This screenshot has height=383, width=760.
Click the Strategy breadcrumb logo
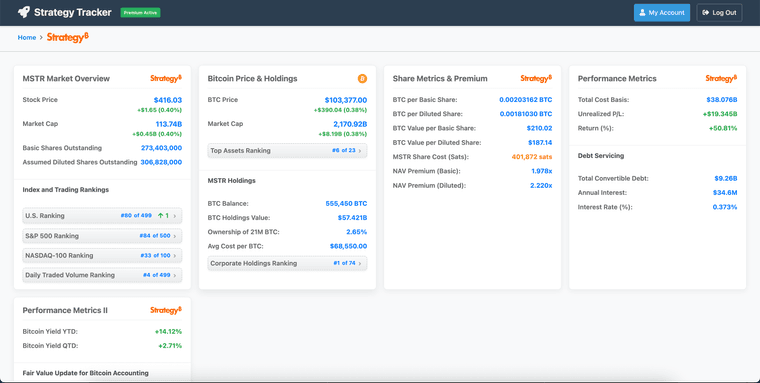[x=68, y=37]
